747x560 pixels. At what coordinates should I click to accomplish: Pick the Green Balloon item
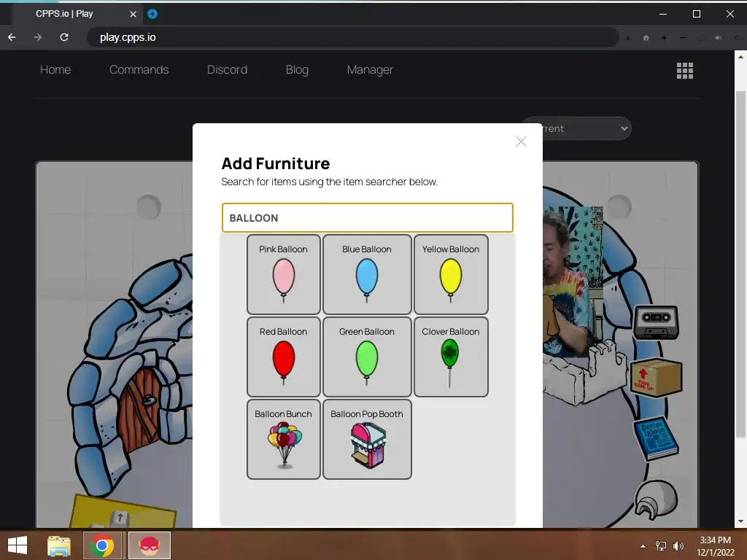[367, 357]
